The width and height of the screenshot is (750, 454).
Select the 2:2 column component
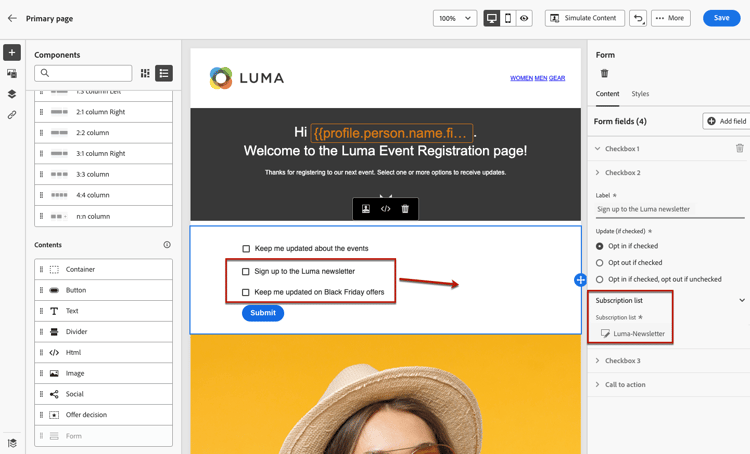[x=103, y=133]
